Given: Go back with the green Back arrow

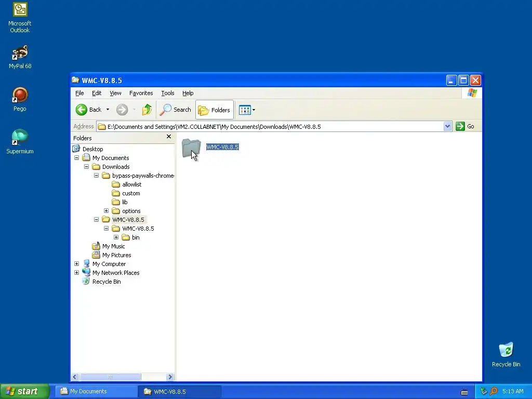Looking at the screenshot, I should tap(82, 110).
